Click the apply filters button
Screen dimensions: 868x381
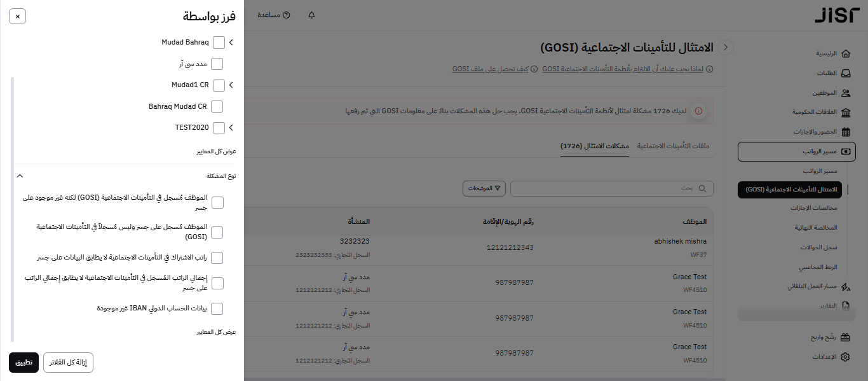(24, 363)
